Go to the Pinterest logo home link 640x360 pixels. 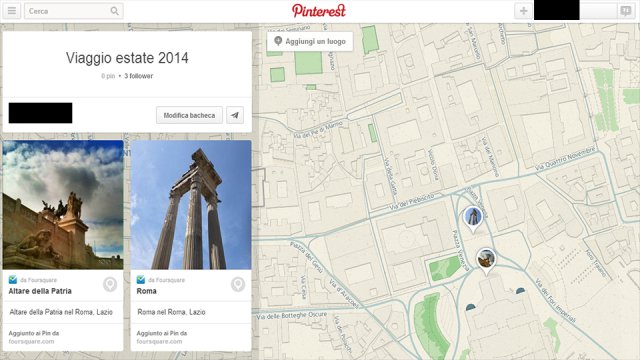coord(319,11)
